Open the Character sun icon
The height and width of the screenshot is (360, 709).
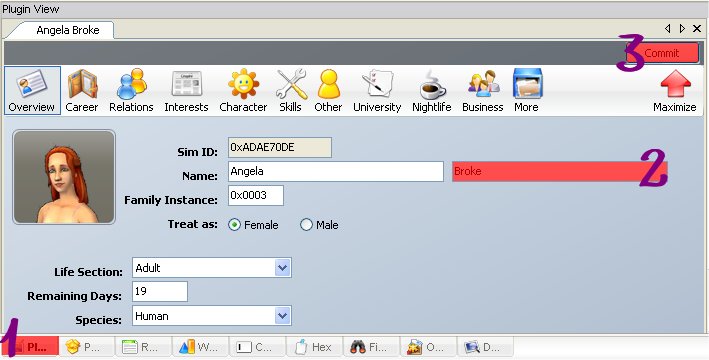coord(243,90)
